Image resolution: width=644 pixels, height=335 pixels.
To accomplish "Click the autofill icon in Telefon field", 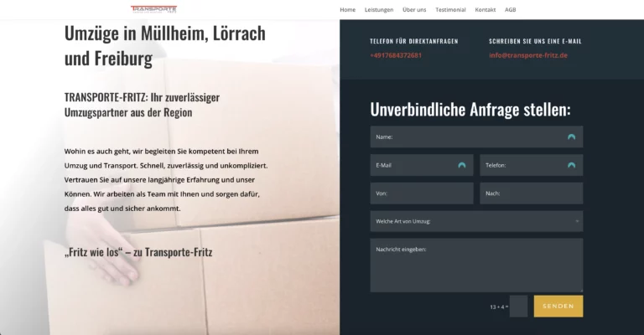I will coord(571,165).
